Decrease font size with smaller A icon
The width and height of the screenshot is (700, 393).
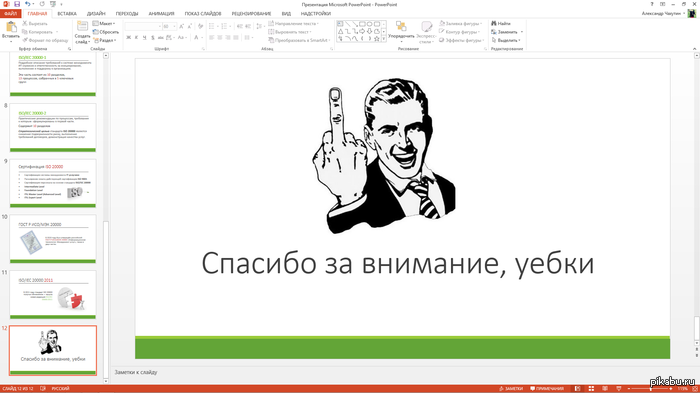point(189,27)
